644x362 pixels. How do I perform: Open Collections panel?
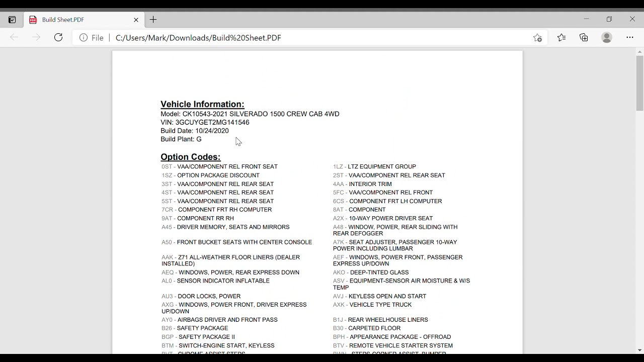584,38
